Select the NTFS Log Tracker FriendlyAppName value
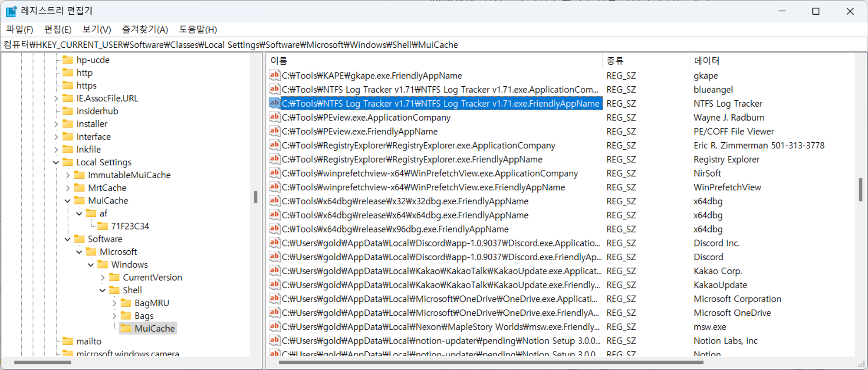The height and width of the screenshot is (370, 868). pos(441,103)
